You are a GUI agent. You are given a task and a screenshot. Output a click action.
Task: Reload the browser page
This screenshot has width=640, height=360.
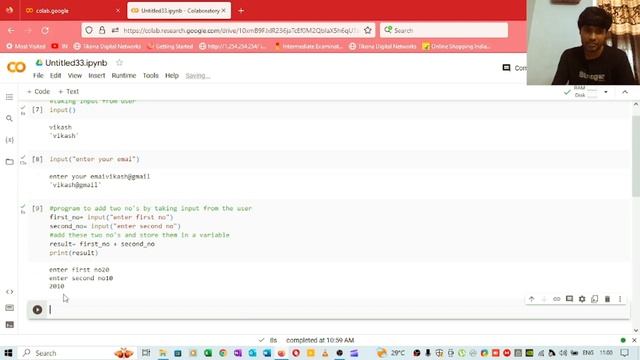[x=45, y=31]
